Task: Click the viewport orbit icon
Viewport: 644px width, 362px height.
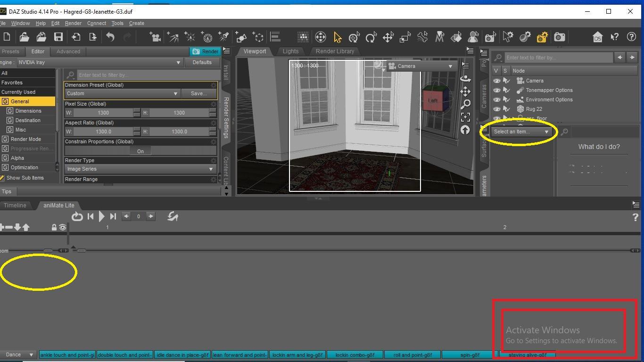Action: tap(465, 78)
